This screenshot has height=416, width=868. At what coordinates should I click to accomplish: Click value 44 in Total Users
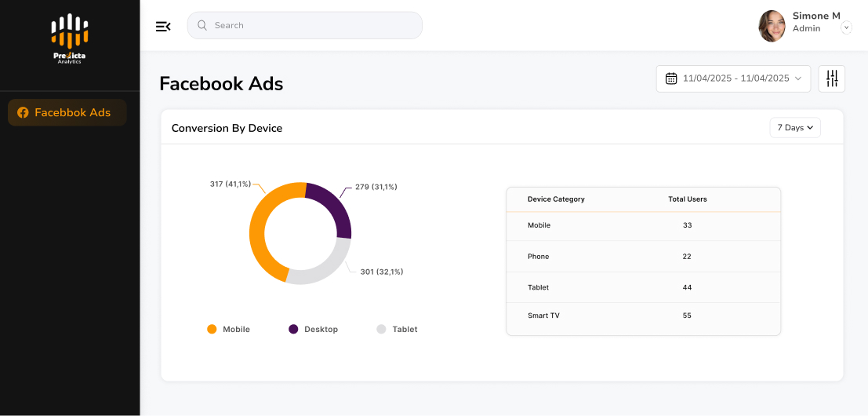[x=688, y=287]
